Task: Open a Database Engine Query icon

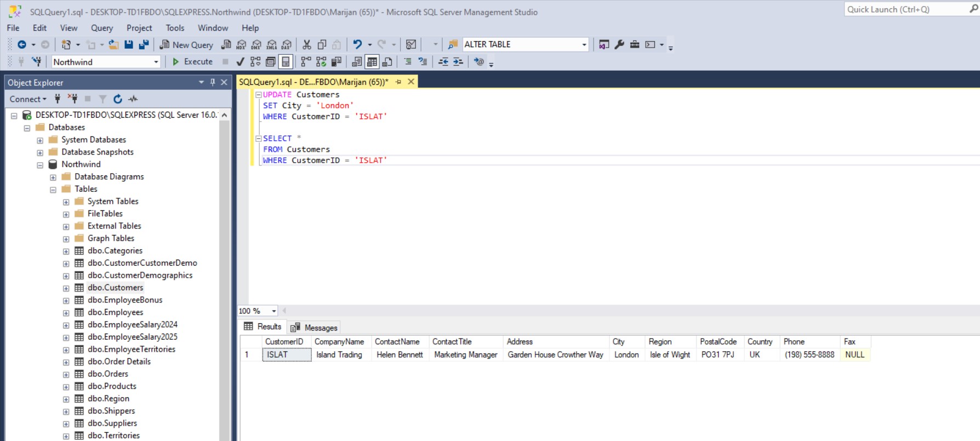Action: point(226,44)
